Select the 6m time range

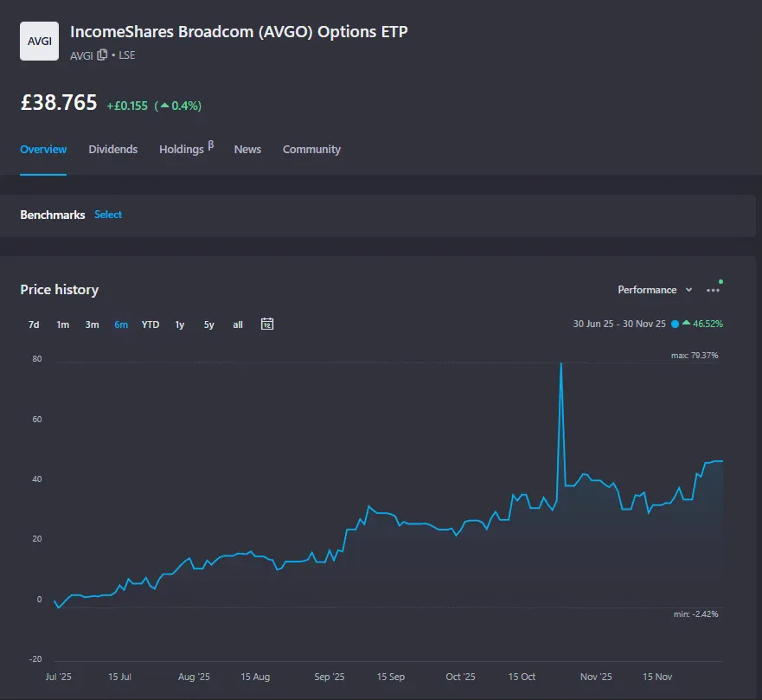point(121,324)
